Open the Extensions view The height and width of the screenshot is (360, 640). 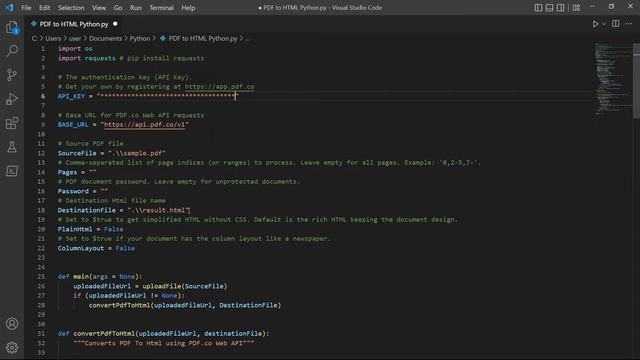(x=12, y=123)
